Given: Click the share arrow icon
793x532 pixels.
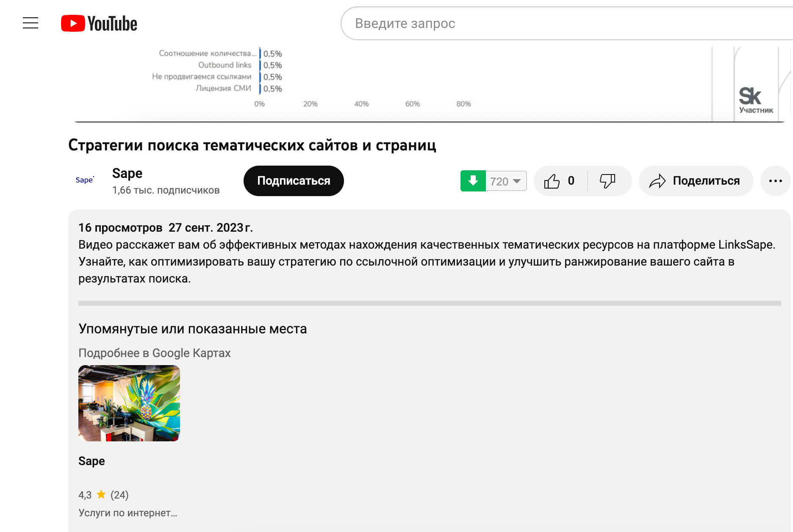Looking at the screenshot, I should point(657,181).
